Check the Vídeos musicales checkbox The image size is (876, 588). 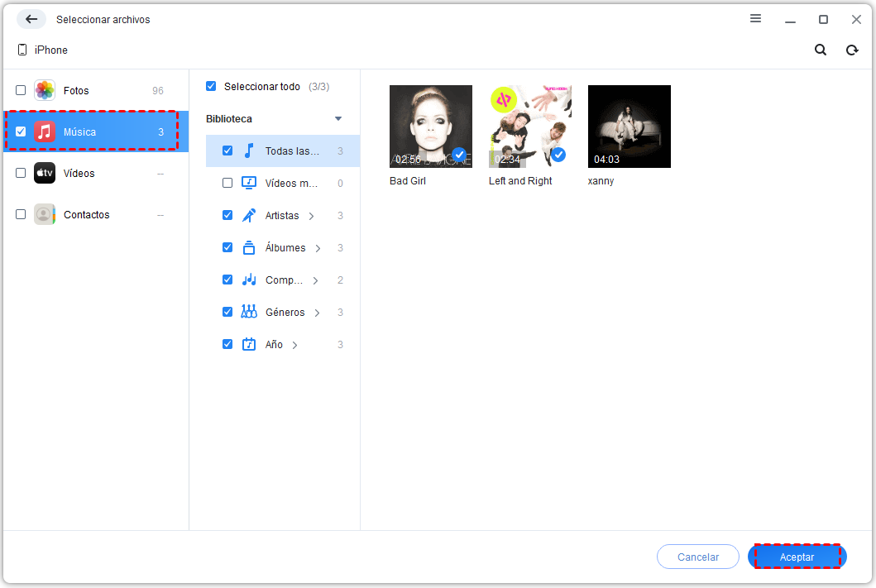click(x=227, y=184)
